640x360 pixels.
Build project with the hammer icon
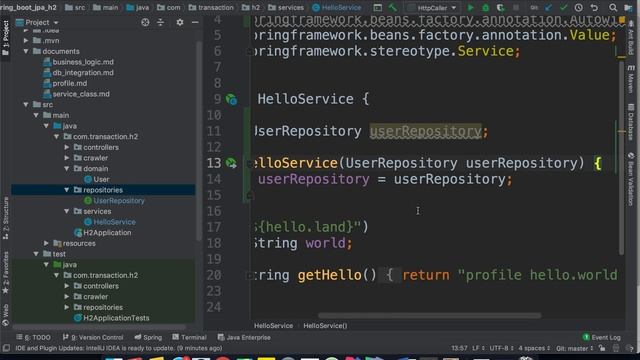(x=392, y=7)
